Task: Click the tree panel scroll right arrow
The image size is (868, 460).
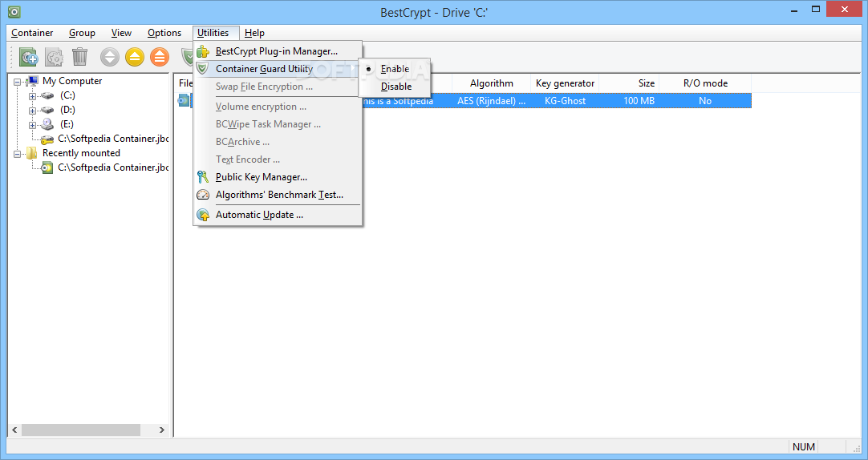Action: click(x=161, y=430)
